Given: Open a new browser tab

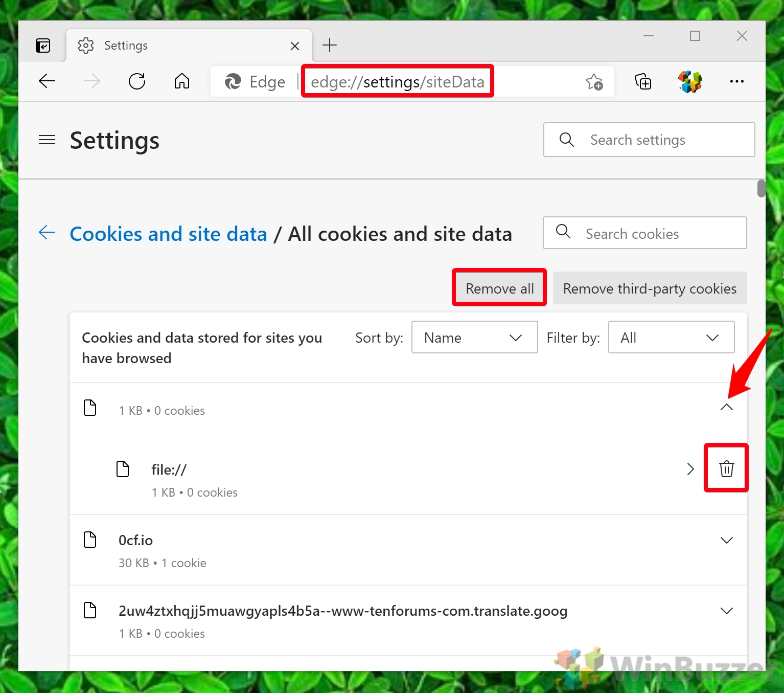Looking at the screenshot, I should 329,45.
